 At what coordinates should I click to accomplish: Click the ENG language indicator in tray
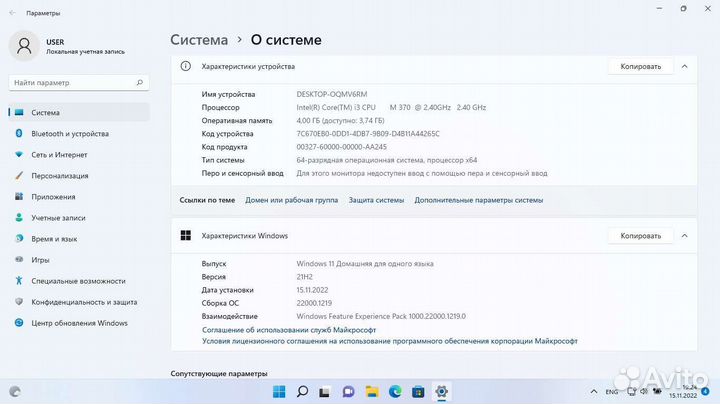(x=612, y=392)
